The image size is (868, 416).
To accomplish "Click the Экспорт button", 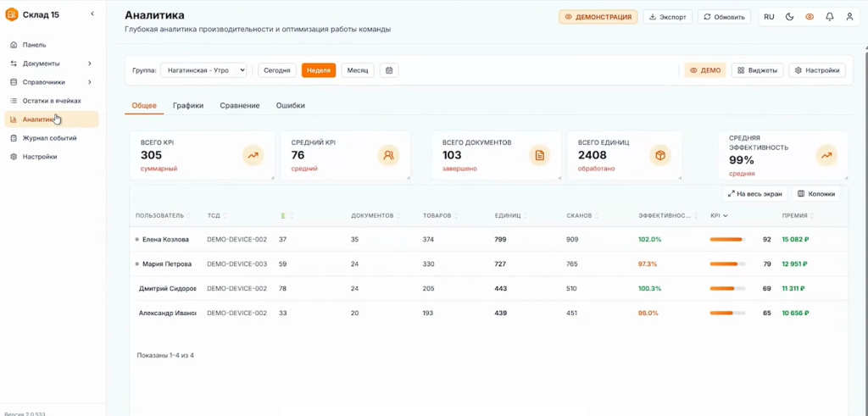I will 668,17.
